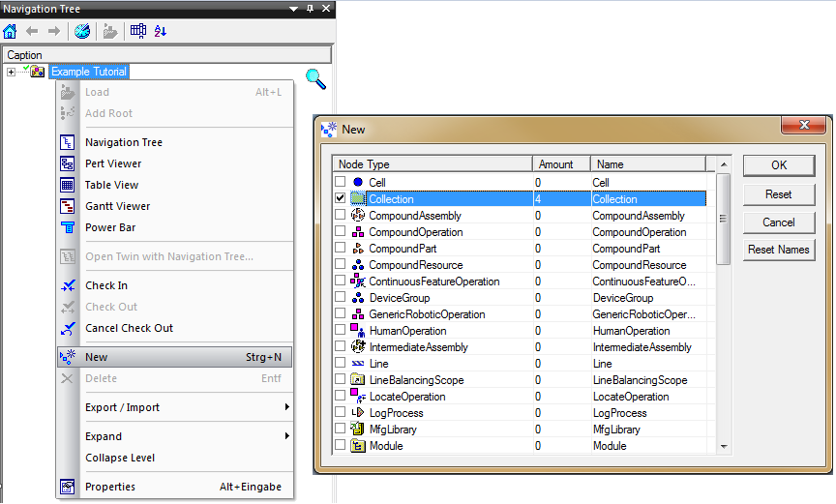Click the Power Bar icon in context menu
Viewport: 836px width, 504px height.
coord(67,228)
